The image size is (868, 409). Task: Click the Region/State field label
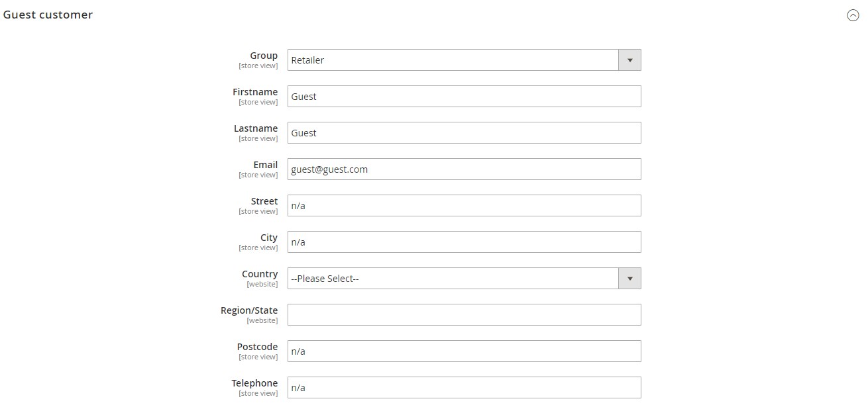point(249,310)
